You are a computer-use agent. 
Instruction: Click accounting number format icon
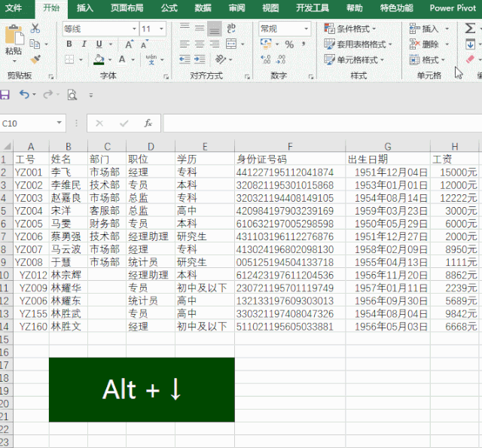click(x=266, y=44)
